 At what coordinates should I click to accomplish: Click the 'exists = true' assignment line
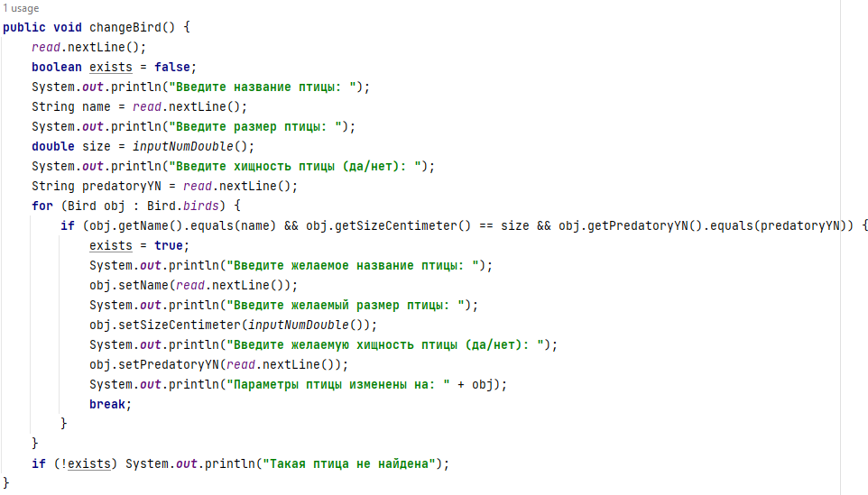(139, 245)
